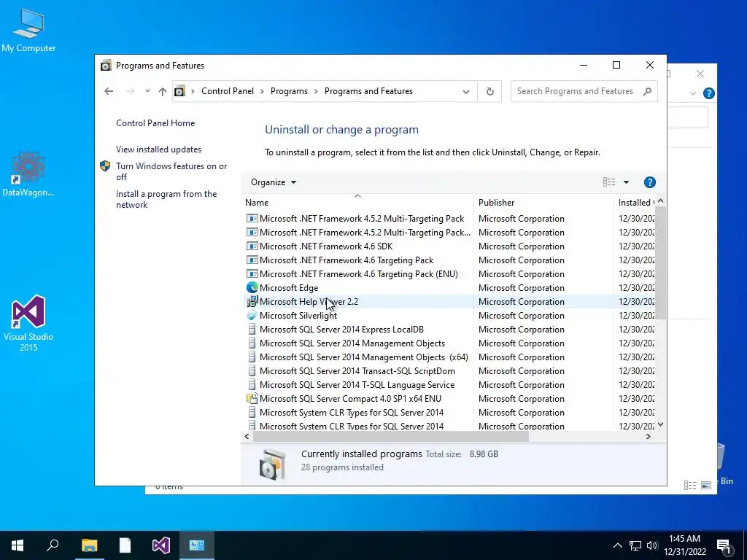Sort by the Publisher column header
The width and height of the screenshot is (747, 560).
pos(543,203)
